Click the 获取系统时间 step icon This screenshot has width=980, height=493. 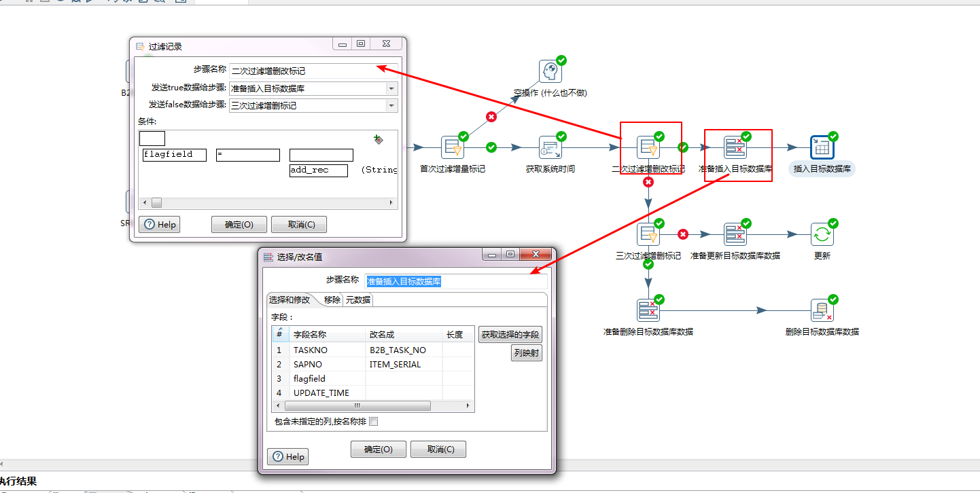click(550, 147)
